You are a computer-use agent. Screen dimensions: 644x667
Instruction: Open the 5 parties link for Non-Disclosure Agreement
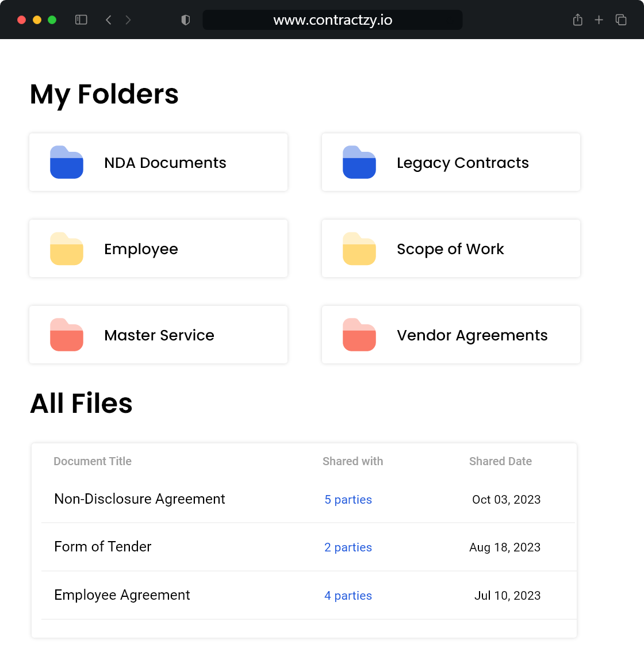(348, 500)
